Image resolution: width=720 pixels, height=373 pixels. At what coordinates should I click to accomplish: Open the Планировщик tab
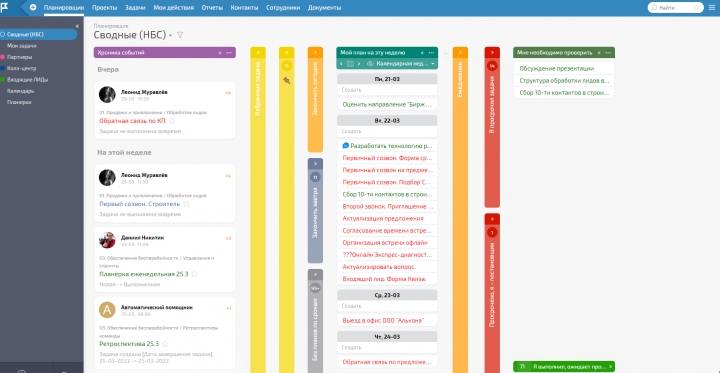click(x=64, y=7)
